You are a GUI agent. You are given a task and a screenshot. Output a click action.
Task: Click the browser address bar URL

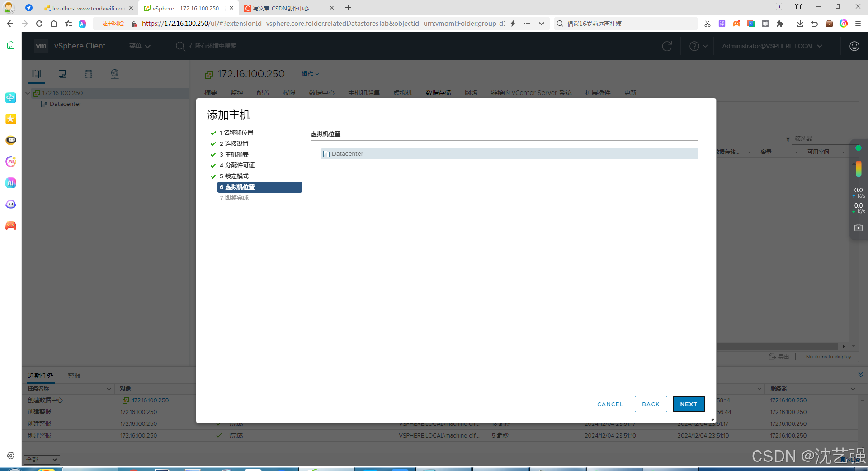tap(323, 24)
